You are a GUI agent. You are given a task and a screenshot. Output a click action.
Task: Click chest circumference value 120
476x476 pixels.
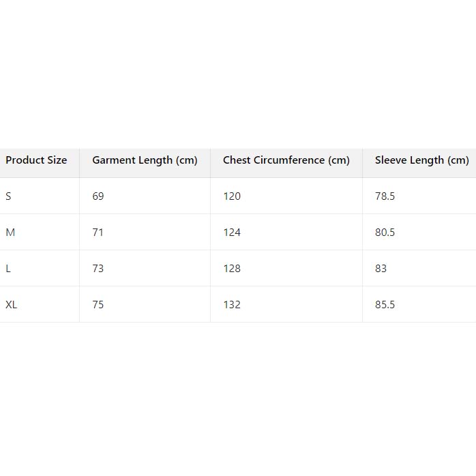232,196
